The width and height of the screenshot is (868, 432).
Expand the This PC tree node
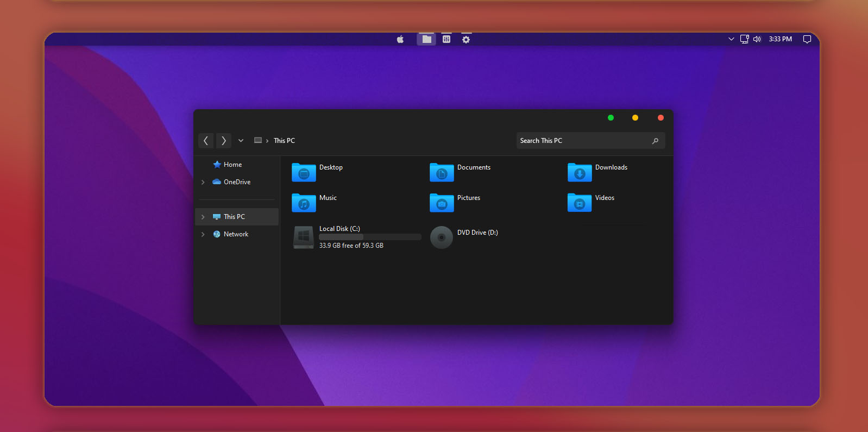pyautogui.click(x=203, y=217)
